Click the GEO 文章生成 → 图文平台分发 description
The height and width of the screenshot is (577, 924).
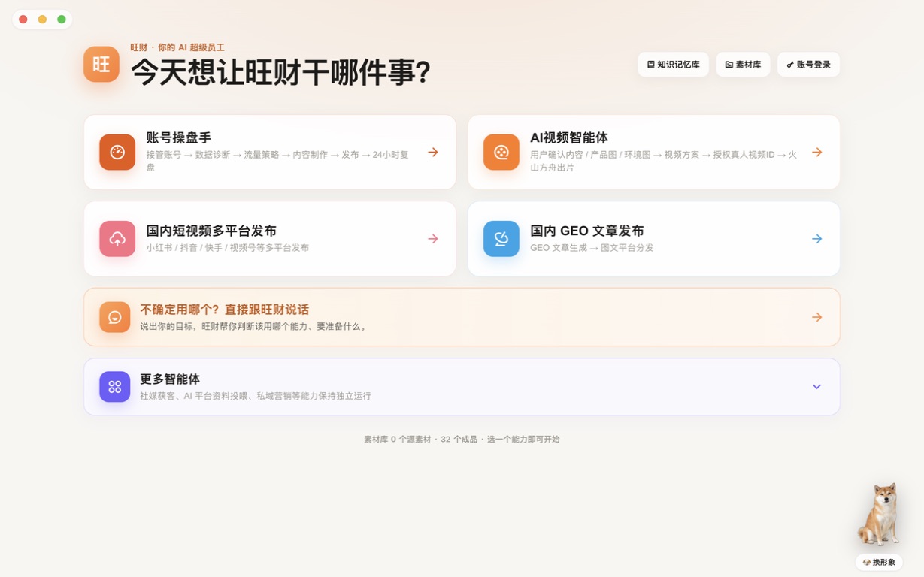coord(592,248)
